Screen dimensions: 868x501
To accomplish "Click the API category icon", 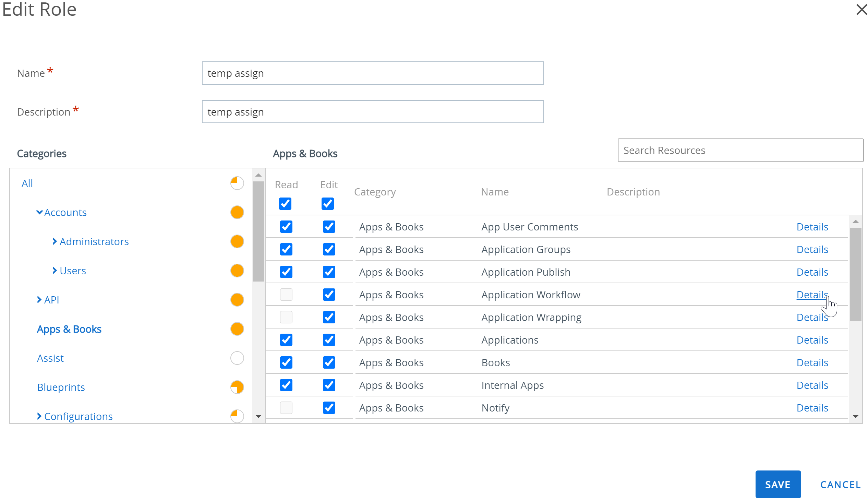I will (x=237, y=299).
